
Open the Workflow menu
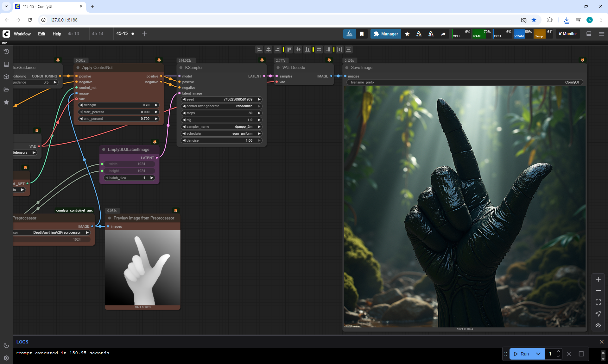pyautogui.click(x=22, y=34)
